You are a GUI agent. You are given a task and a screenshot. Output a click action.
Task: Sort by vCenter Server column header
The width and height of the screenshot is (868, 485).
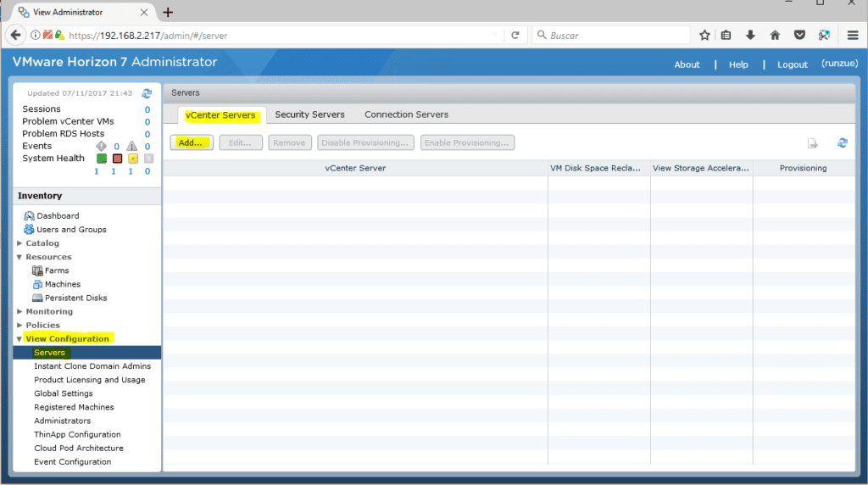coord(355,169)
